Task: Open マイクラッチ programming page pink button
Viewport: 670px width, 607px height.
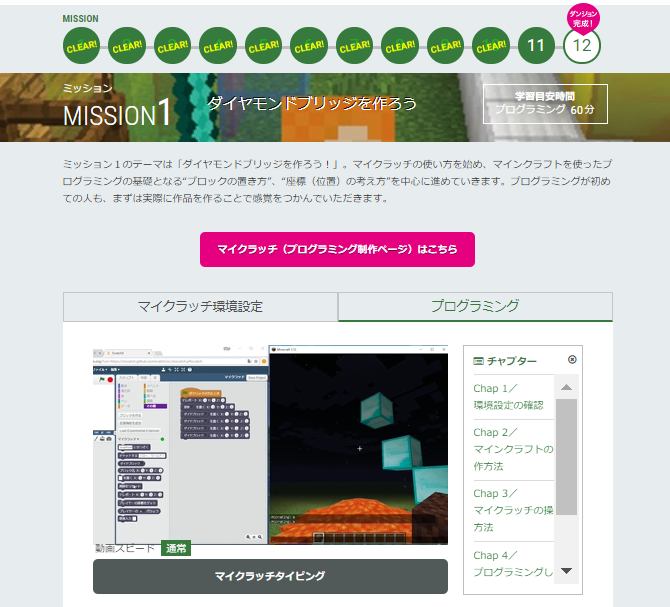Action: coord(337,249)
